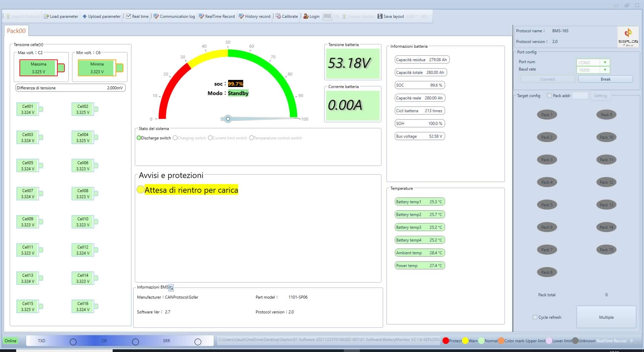Expand the Port num COM2 dropdown
This screenshot has height=352, width=644.
tap(605, 62)
